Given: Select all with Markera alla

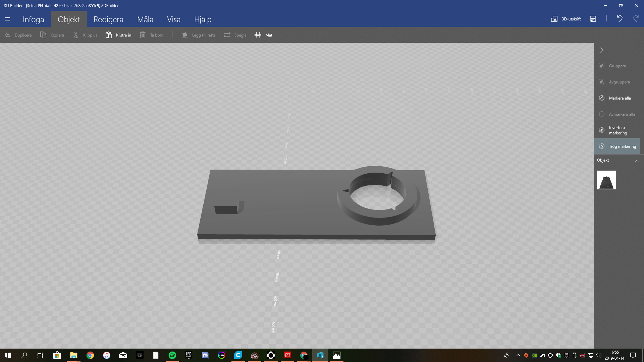Looking at the screenshot, I should [617, 98].
